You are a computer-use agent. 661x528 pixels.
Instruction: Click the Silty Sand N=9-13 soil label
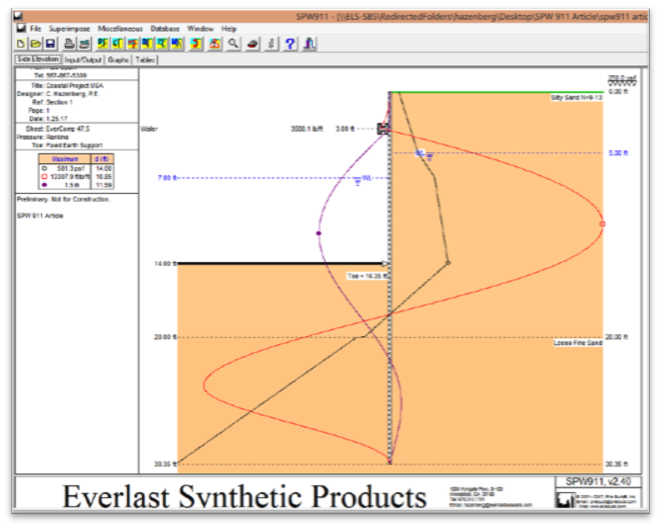point(576,97)
